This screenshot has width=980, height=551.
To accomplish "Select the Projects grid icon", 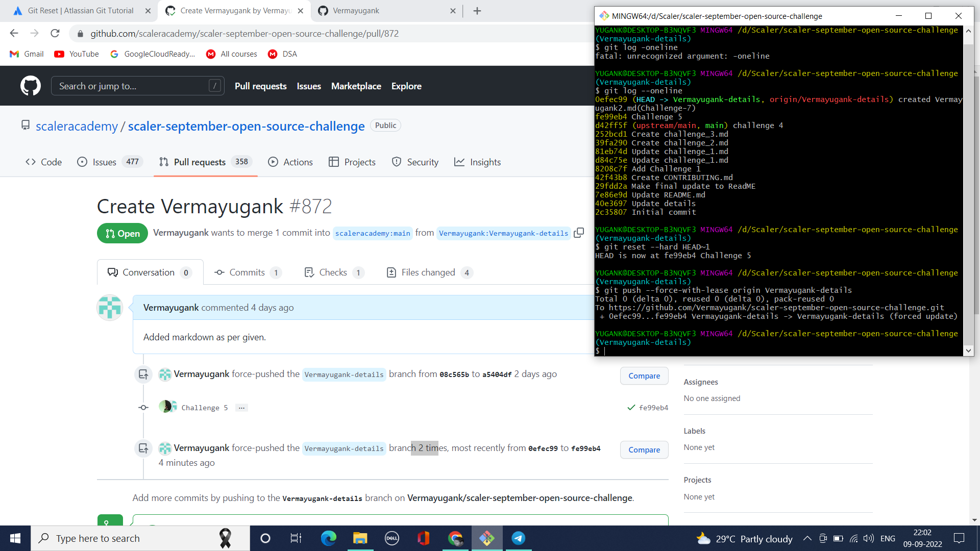I will (335, 162).
